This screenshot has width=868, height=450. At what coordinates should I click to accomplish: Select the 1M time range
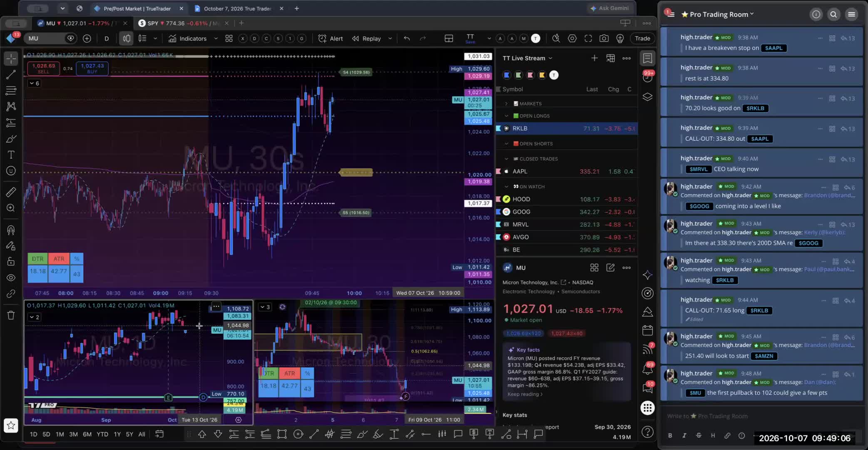(x=60, y=434)
